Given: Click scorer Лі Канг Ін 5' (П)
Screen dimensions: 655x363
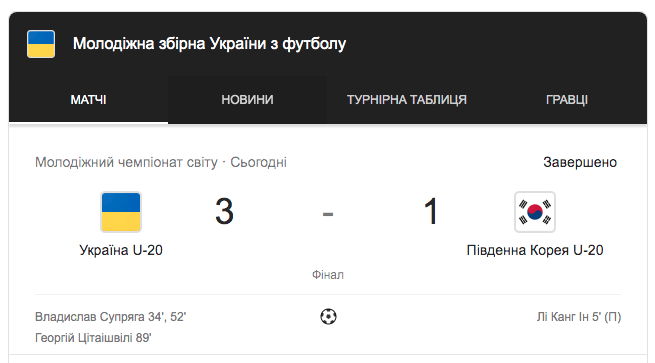Looking at the screenshot, I should tap(579, 317).
